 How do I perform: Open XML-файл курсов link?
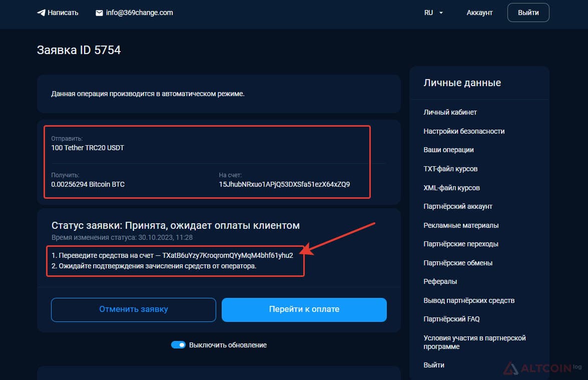(451, 188)
